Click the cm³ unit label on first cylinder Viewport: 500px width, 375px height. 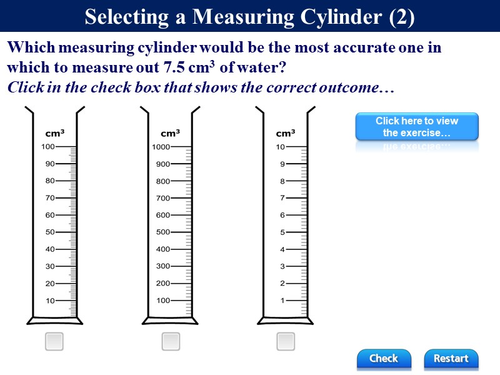55,133
